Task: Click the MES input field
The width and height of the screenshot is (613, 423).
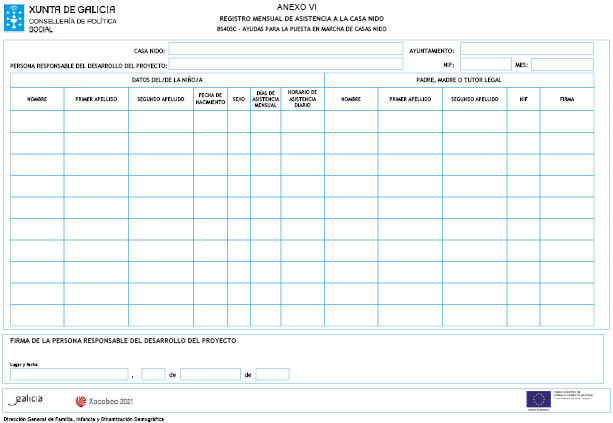Action: 561,65
